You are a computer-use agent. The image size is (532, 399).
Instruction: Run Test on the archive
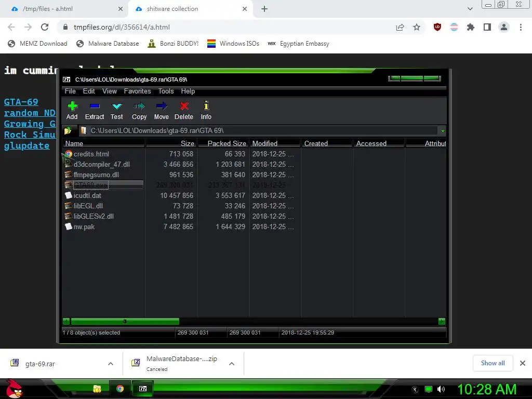[x=117, y=110]
